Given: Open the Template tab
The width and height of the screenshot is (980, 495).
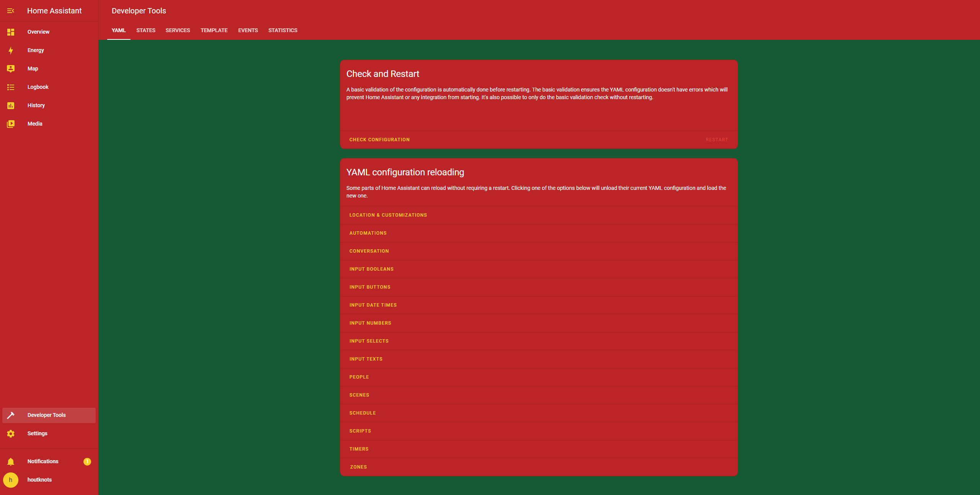Looking at the screenshot, I should pyautogui.click(x=214, y=31).
